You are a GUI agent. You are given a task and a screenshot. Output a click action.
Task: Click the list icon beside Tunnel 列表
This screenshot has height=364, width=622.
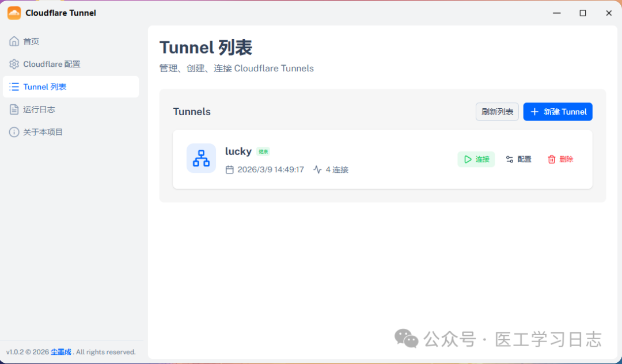pyautogui.click(x=13, y=86)
